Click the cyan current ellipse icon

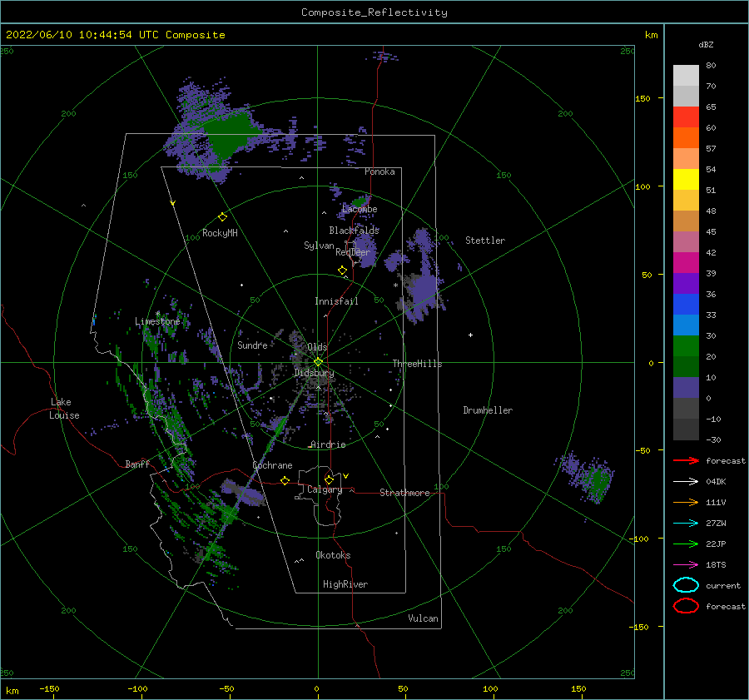pos(686,585)
